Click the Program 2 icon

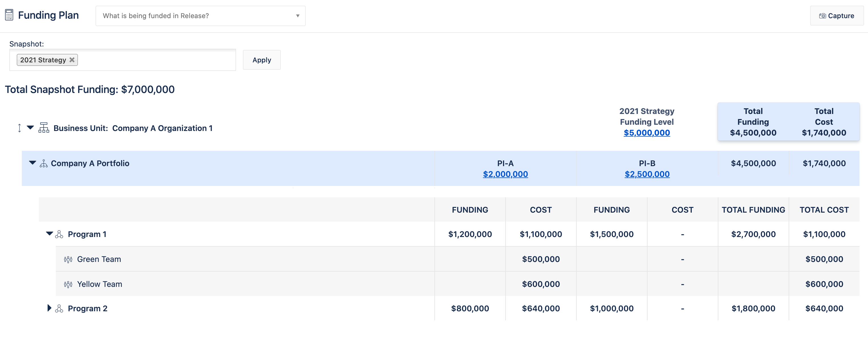click(x=59, y=309)
